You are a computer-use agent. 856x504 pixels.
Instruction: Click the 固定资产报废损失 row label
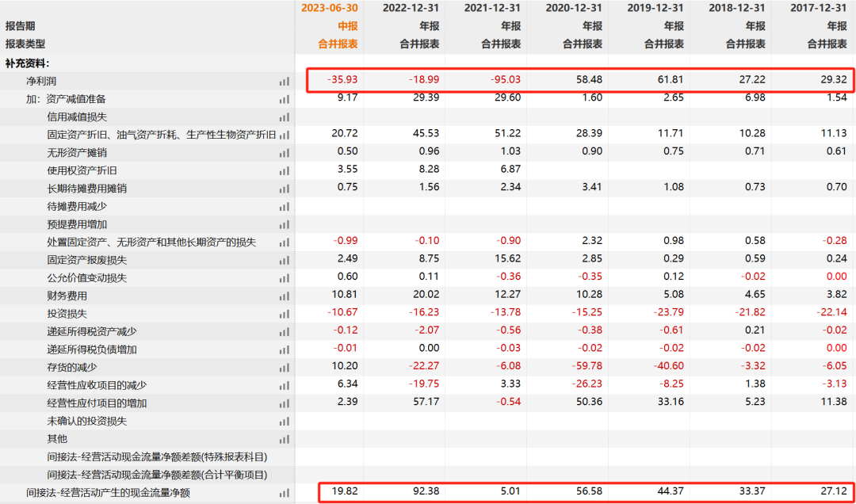(x=87, y=261)
